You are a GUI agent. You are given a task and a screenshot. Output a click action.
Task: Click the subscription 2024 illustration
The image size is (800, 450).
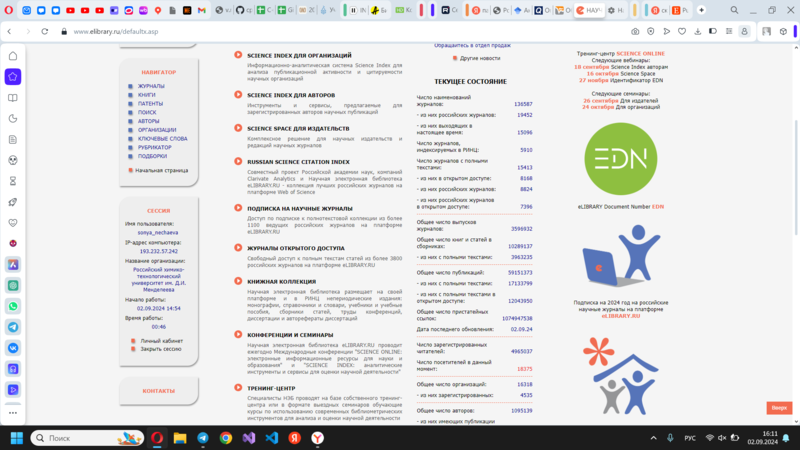(x=620, y=256)
